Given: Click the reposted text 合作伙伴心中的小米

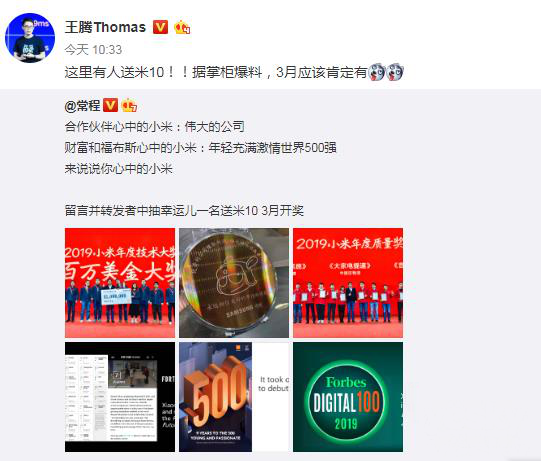Looking at the screenshot, I should [118, 127].
